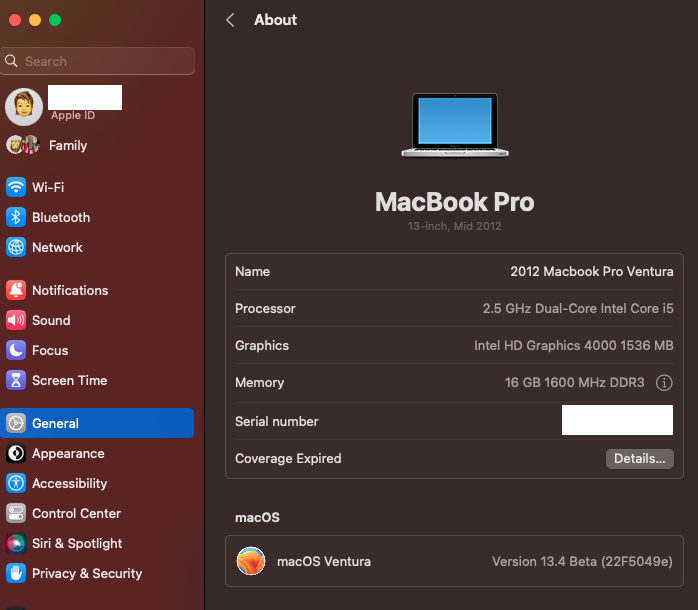Screen dimensions: 698x610
Task: Click 'Version 13.4 Beta (22F5049e)' text
Action: tap(582, 561)
